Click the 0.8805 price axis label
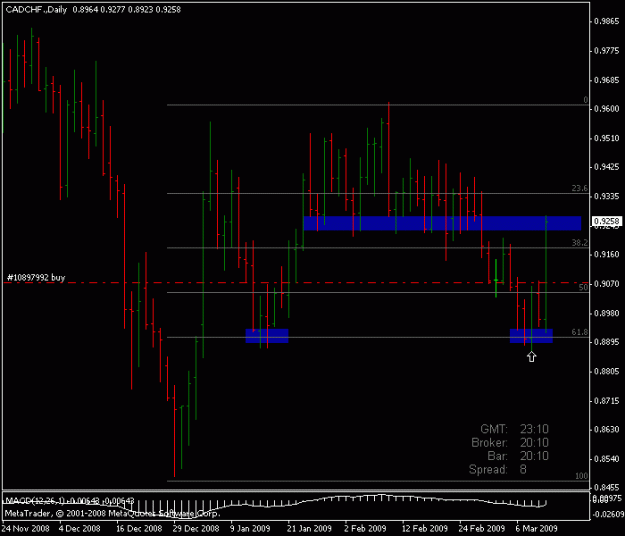The width and height of the screenshot is (625, 536). point(607,371)
